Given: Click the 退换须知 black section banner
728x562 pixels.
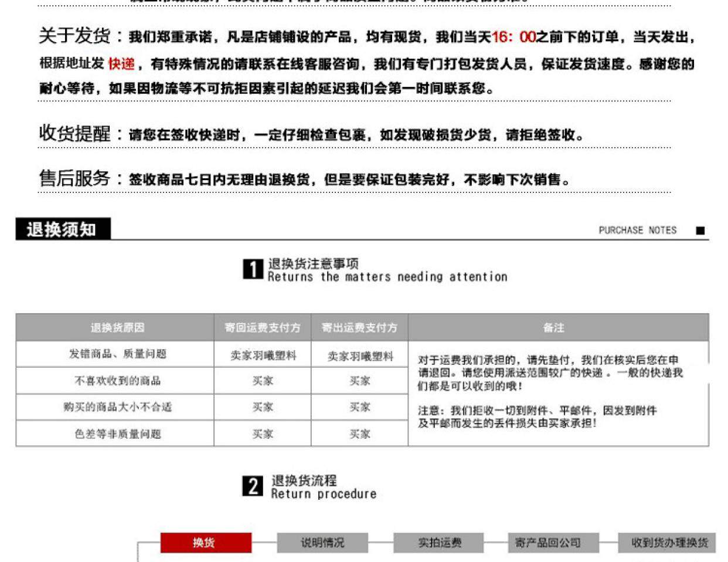Looking at the screenshot, I should click(x=63, y=229).
